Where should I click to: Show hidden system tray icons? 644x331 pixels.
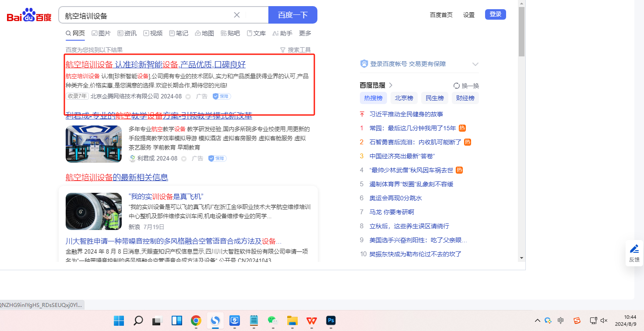pyautogui.click(x=538, y=321)
